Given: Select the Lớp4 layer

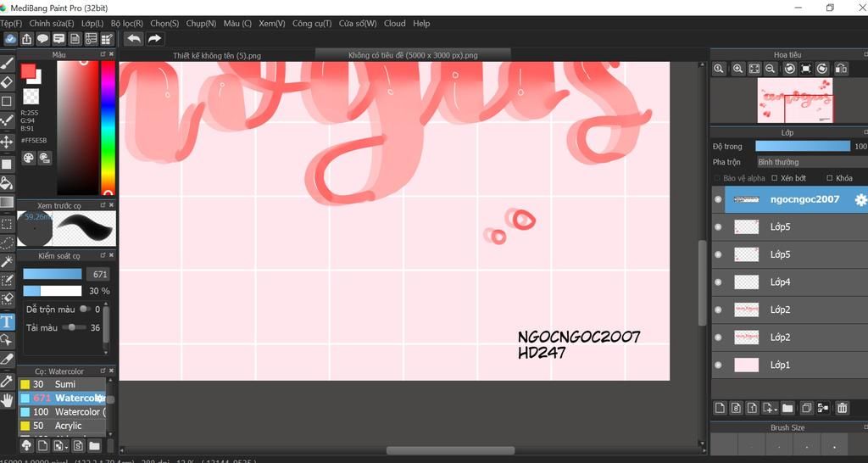Looking at the screenshot, I should 789,282.
